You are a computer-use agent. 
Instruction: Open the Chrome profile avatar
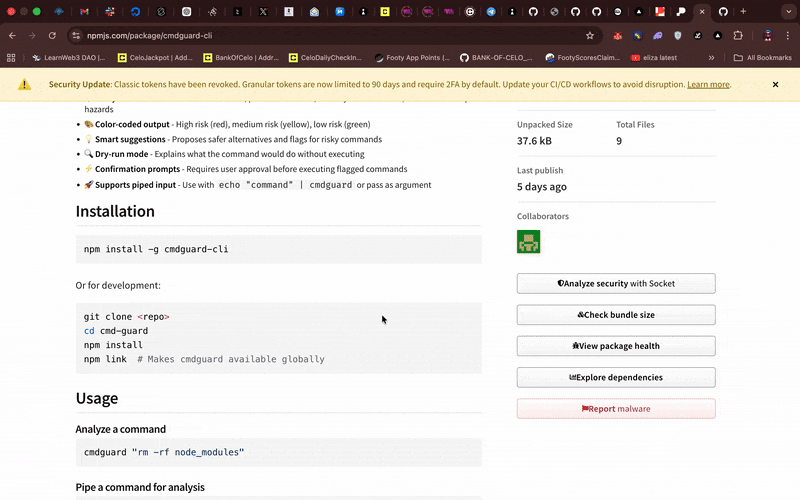(767, 35)
